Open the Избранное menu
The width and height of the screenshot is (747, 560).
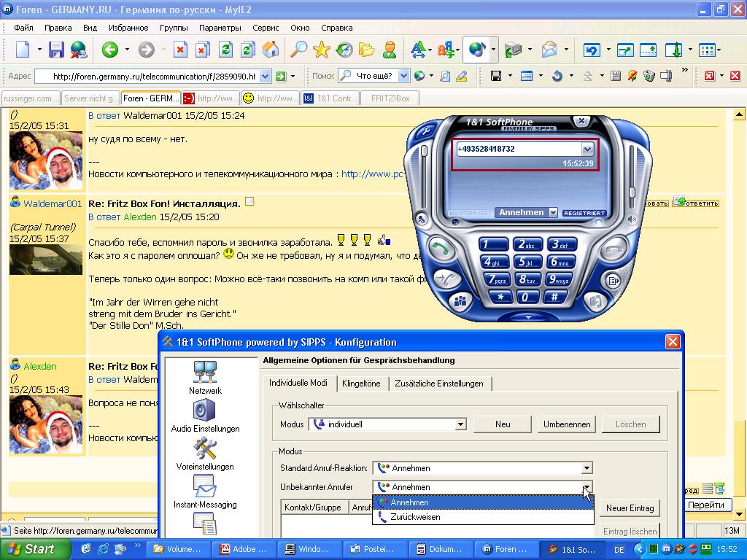point(128,28)
